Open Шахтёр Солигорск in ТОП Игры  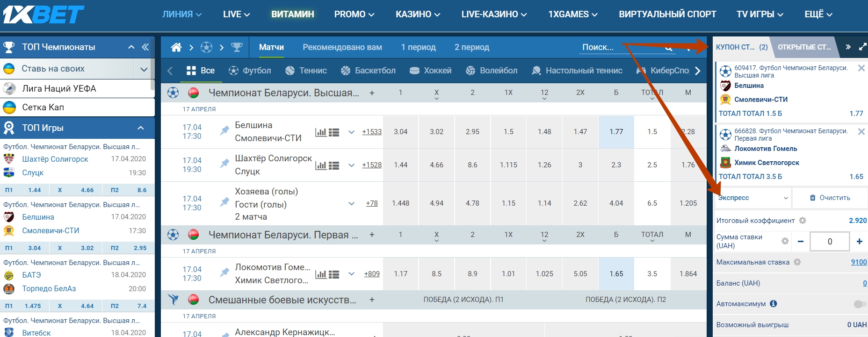[x=55, y=159]
